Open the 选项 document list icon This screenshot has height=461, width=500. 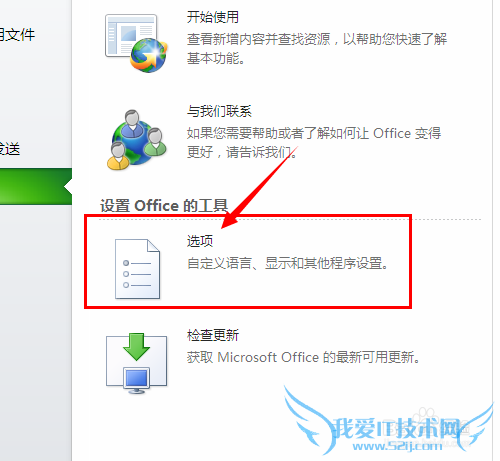[x=137, y=269]
